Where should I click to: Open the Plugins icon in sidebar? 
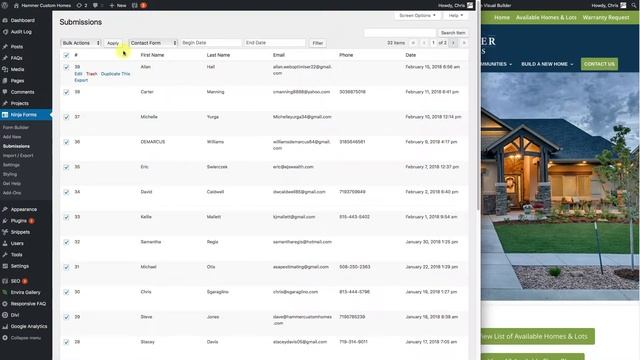point(5,221)
